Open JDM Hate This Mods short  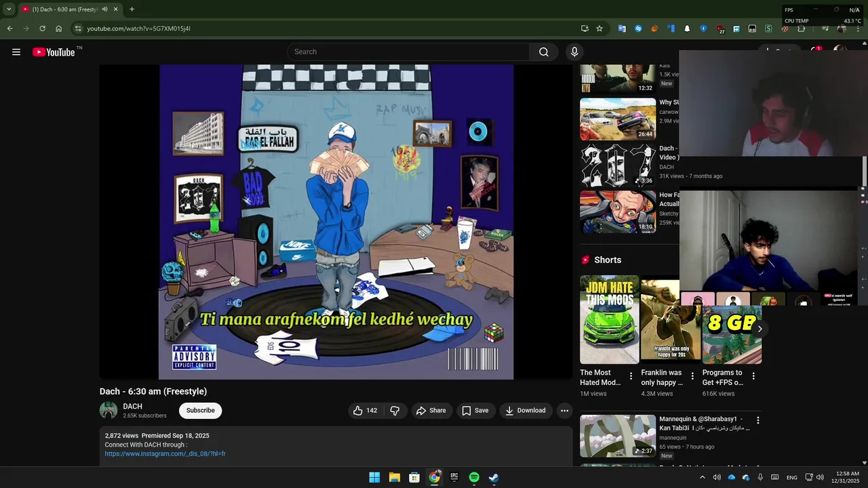pyautogui.click(x=609, y=319)
